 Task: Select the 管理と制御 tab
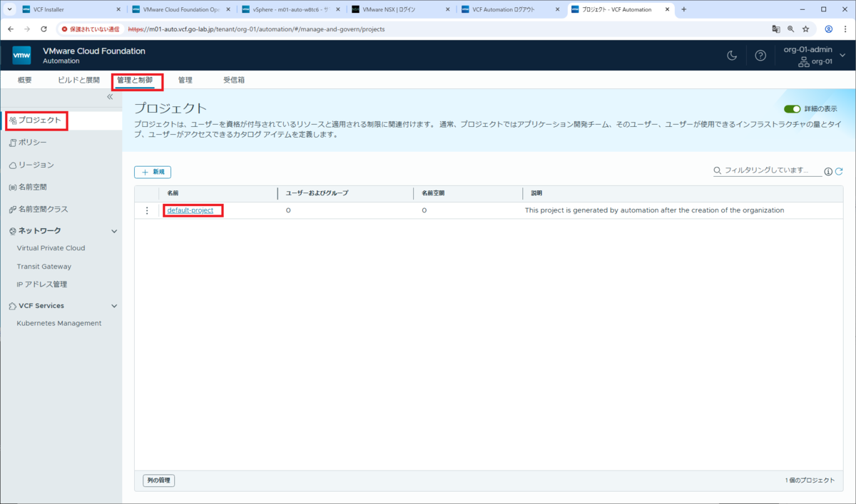(x=135, y=80)
